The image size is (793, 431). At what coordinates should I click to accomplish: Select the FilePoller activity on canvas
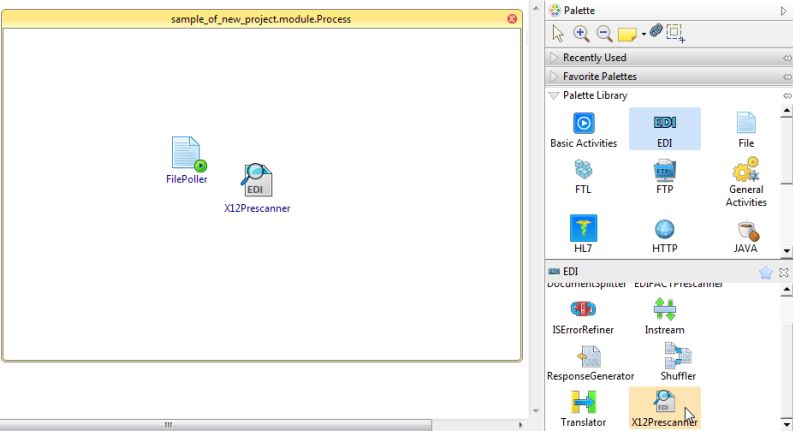pos(186,159)
